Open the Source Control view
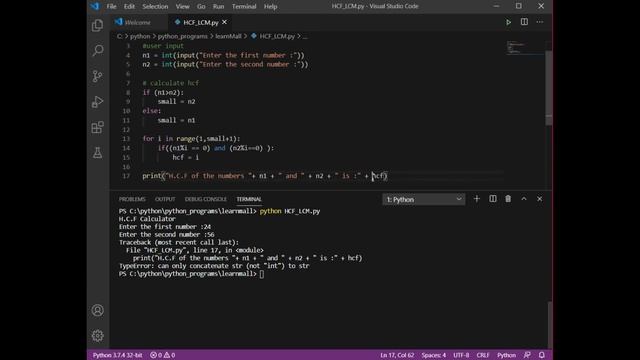Viewport: 640px width, 360px height. pos(98,76)
